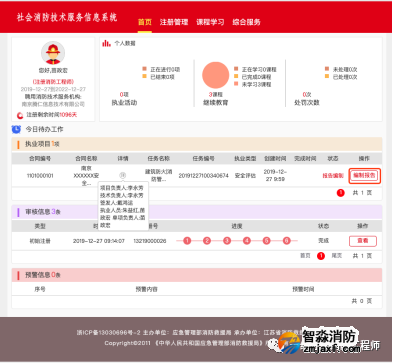Click the 2019-12-27 09:14:07 time cell

[99, 241]
